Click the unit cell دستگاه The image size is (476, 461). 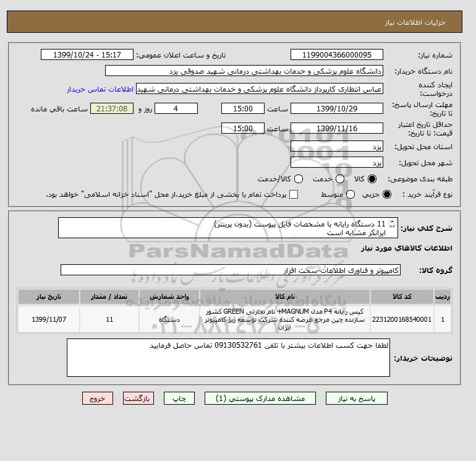[169, 319]
